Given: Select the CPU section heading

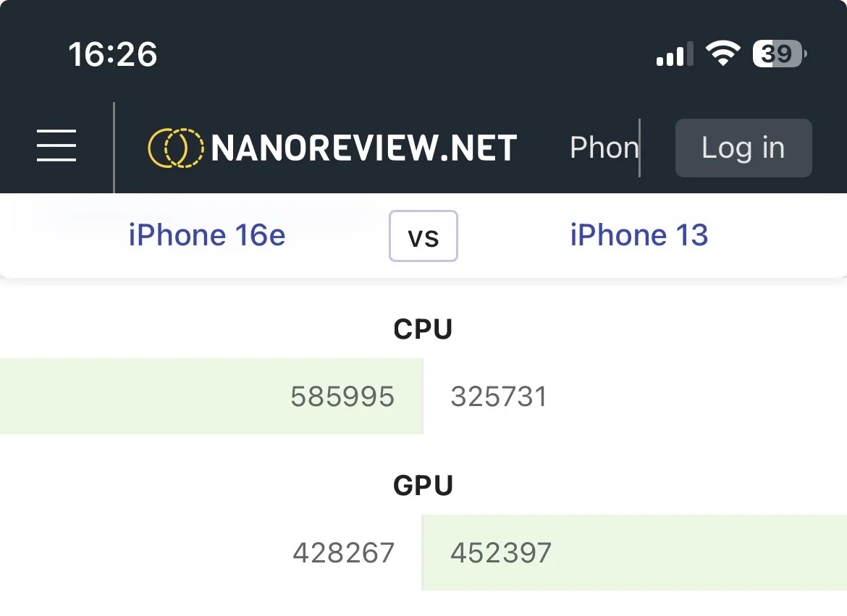Looking at the screenshot, I should click(x=423, y=329).
